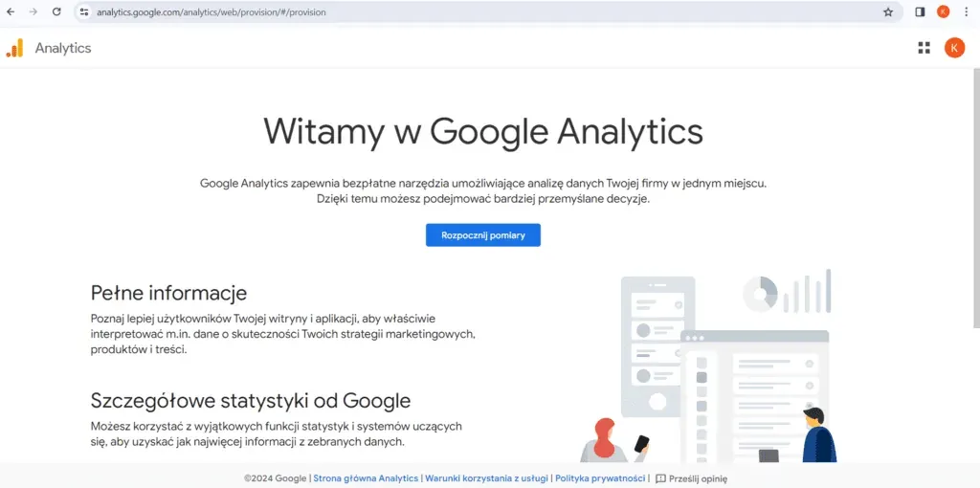Image resolution: width=980 pixels, height=488 pixels.
Task: Open the Chrome three-dot menu
Action: pos(967,11)
